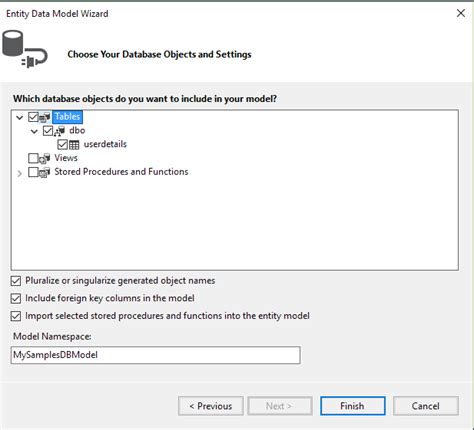Toggle Include foreign key columns in the model

coord(16,298)
